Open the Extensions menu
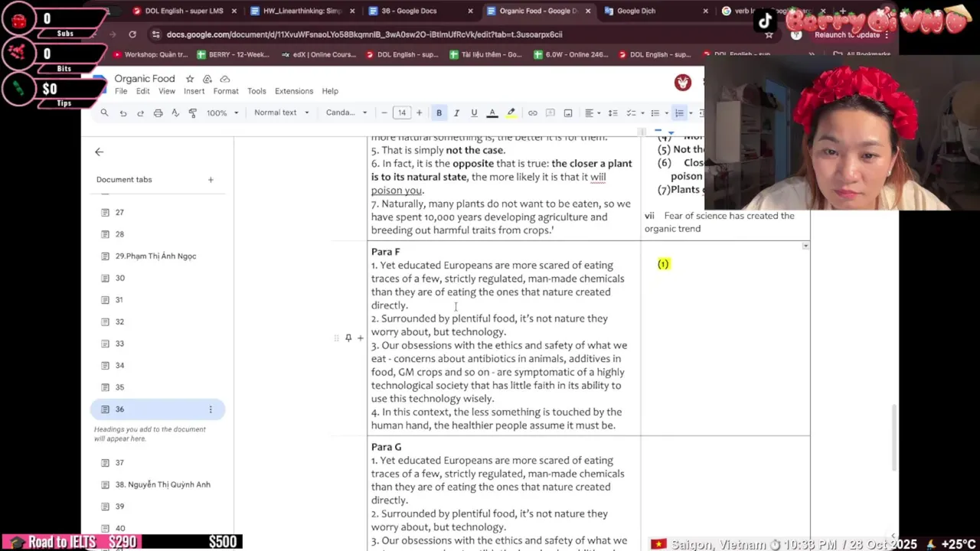Screen dimensions: 980x551 tap(294, 91)
